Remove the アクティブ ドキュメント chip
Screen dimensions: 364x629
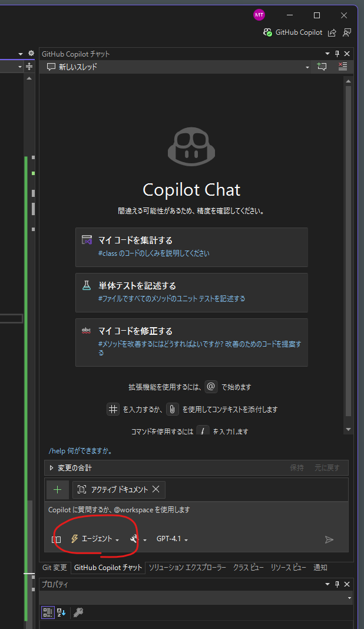tap(156, 489)
